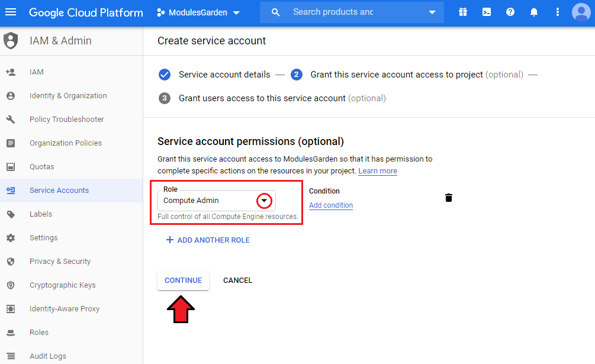Screen dimensions: 595x364
Task: Click the search magnifier icon
Action: click(x=275, y=12)
